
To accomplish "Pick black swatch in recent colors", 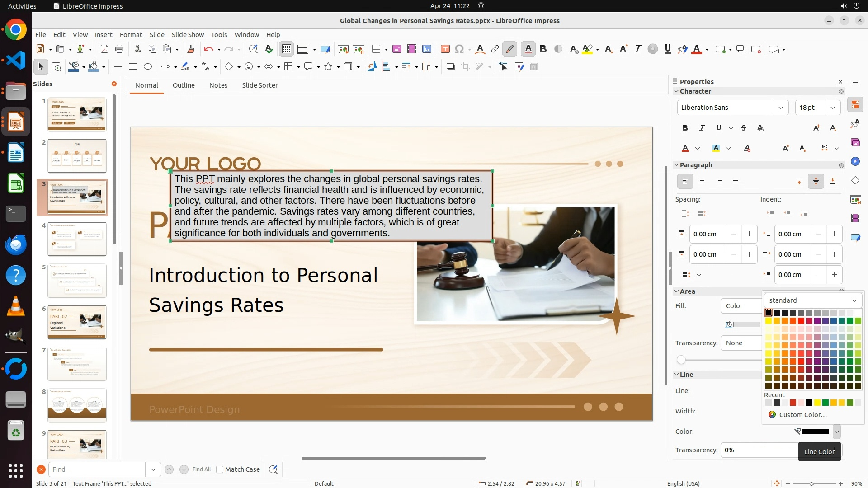I will click(x=809, y=403).
